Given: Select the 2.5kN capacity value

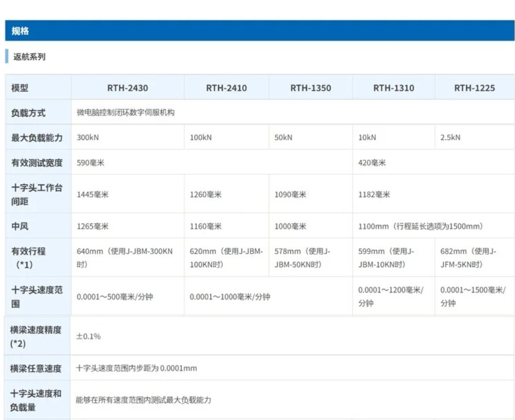Looking at the screenshot, I should point(450,137).
